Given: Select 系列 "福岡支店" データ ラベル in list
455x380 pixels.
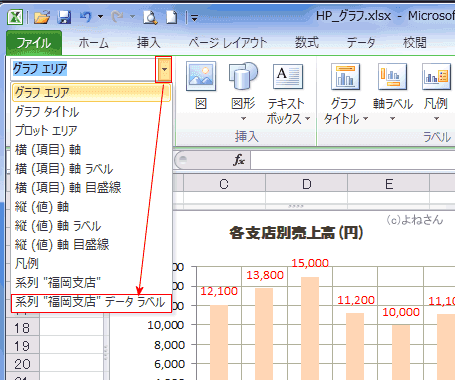Looking at the screenshot, I should coord(91,303).
